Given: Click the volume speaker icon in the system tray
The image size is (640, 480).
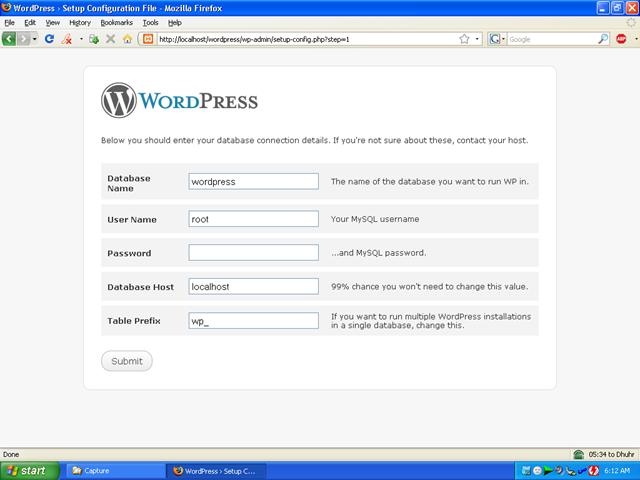Looking at the screenshot, I should coord(559,471).
